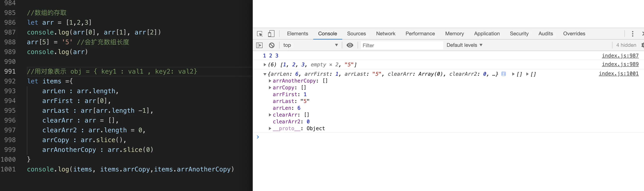Select the Console tab
Screen dimensions: 644x191
point(328,33)
